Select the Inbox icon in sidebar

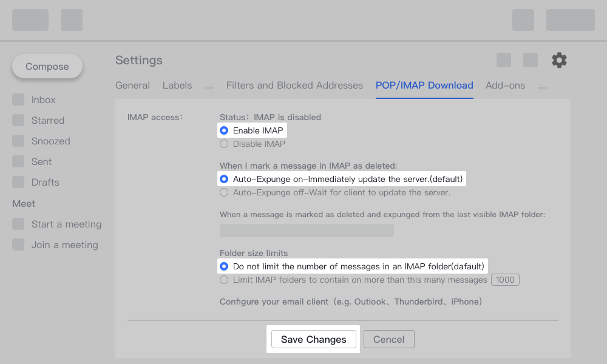pyautogui.click(x=18, y=99)
